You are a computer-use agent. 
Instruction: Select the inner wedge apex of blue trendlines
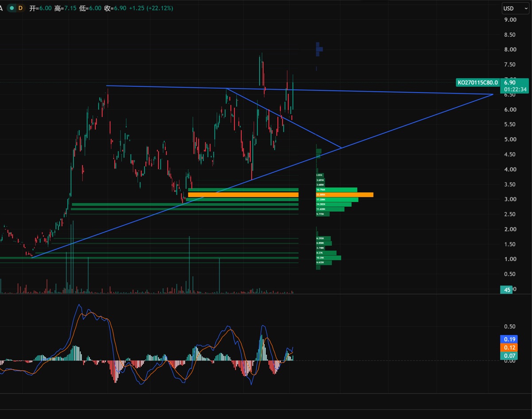tap(341, 147)
